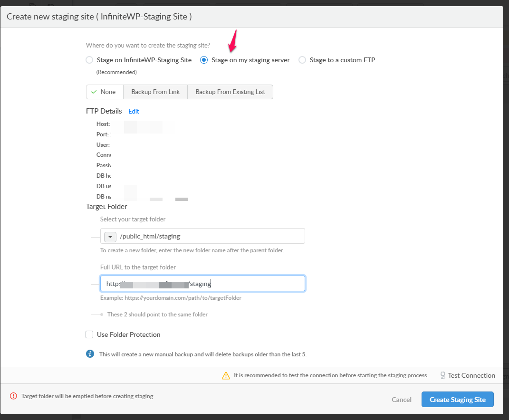Open the target folder dropdown arrow
The height and width of the screenshot is (420, 509).
tap(110, 237)
